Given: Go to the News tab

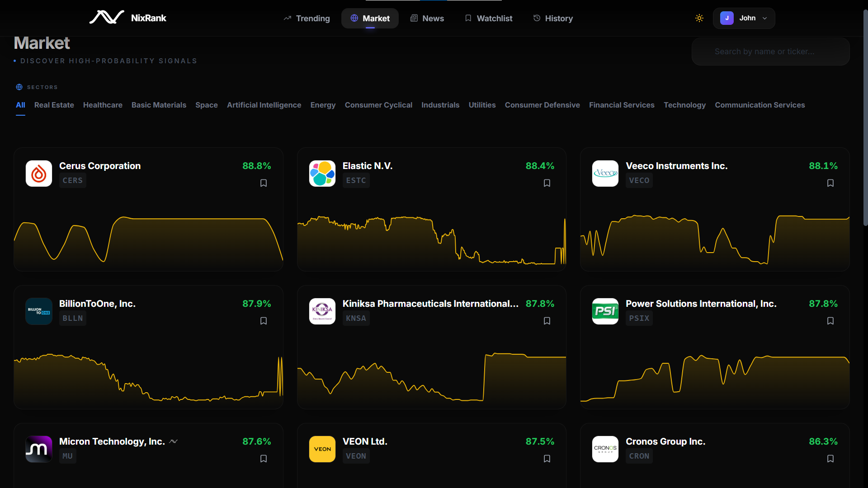Looking at the screenshot, I should tap(427, 18).
